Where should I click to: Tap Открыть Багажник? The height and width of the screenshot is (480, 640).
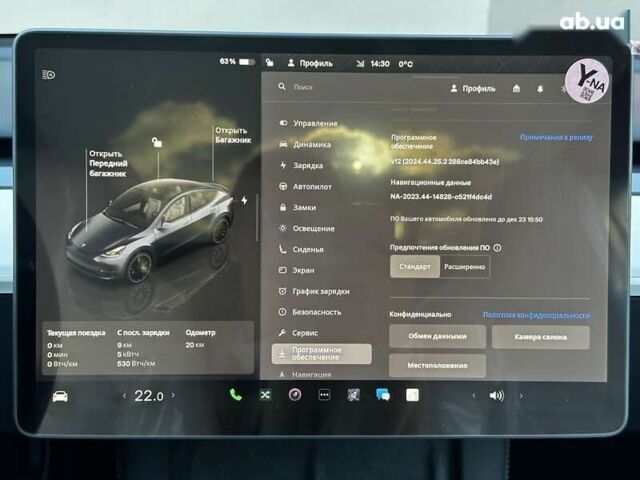tap(233, 135)
